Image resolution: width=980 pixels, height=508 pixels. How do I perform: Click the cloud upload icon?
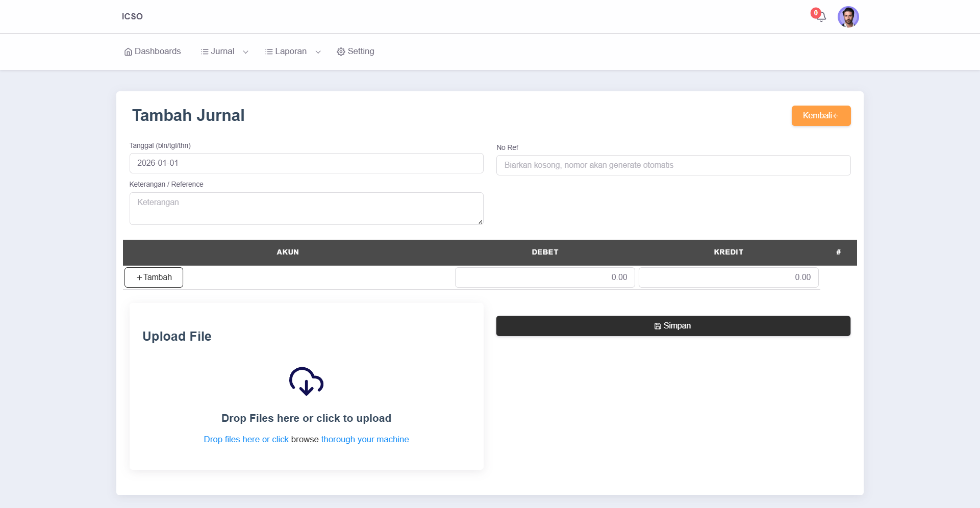pos(306,381)
